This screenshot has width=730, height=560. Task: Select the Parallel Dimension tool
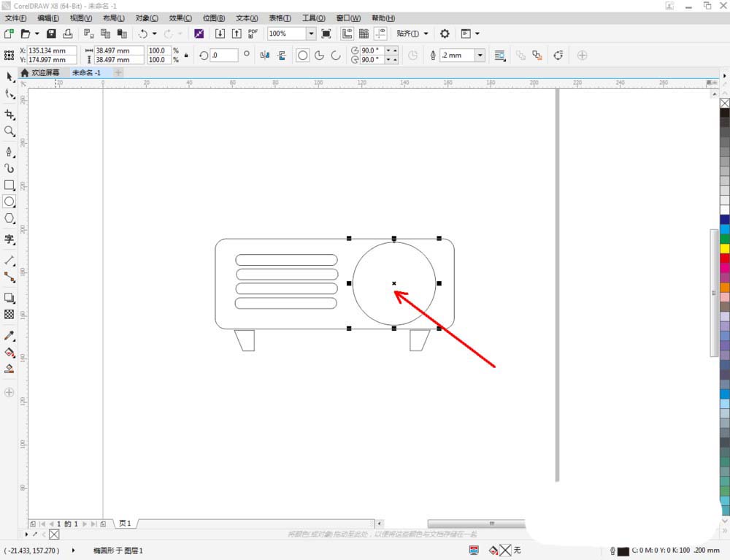pos(9,261)
